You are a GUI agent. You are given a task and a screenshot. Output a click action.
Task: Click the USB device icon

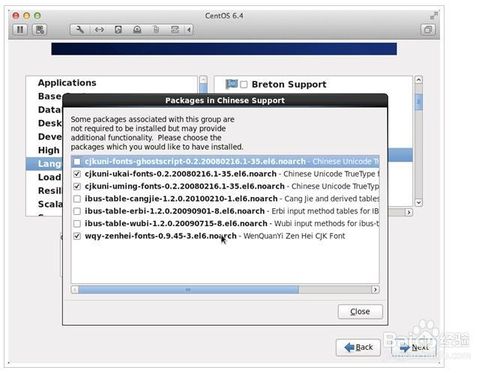[x=156, y=30]
